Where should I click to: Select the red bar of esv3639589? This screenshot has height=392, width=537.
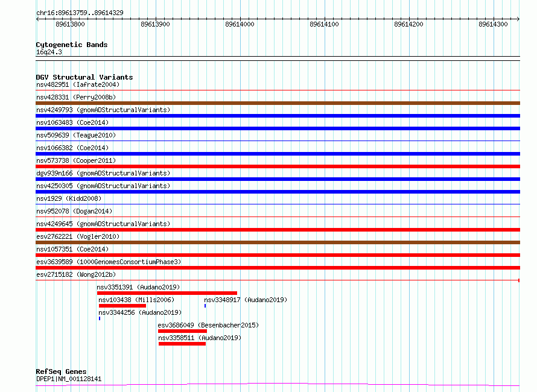pyautogui.click(x=278, y=268)
